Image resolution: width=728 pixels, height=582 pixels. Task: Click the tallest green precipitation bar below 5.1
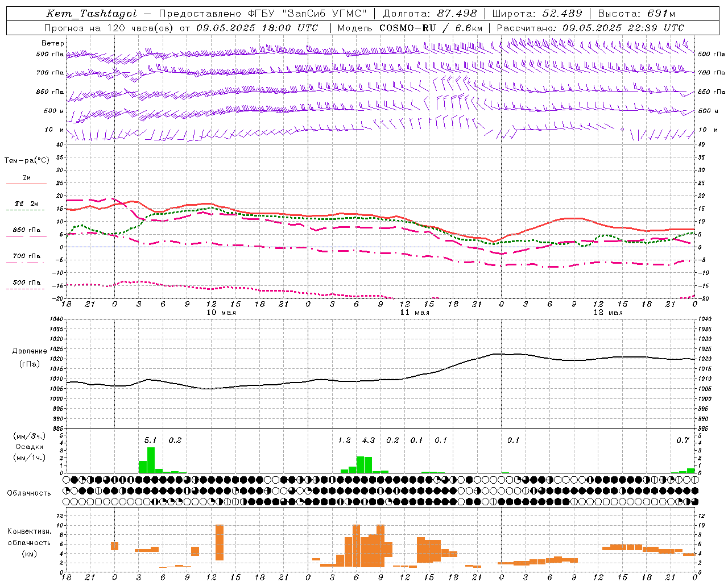151,460
